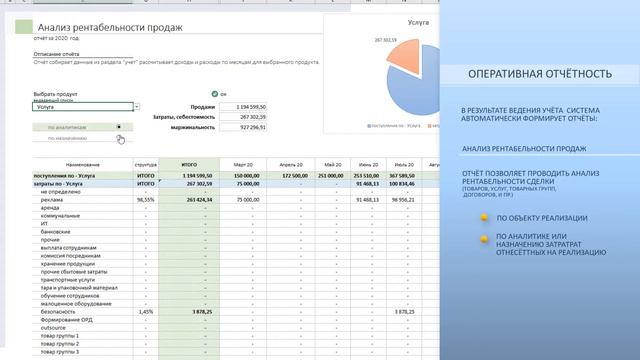The image size is (640, 360).
Task: Select the 'не определено' row label
Action: click(x=61, y=192)
